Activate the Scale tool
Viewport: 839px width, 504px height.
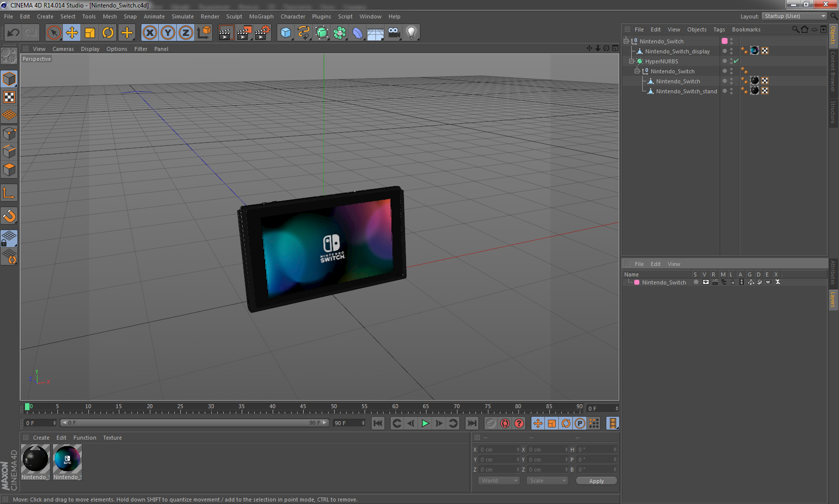click(x=90, y=33)
